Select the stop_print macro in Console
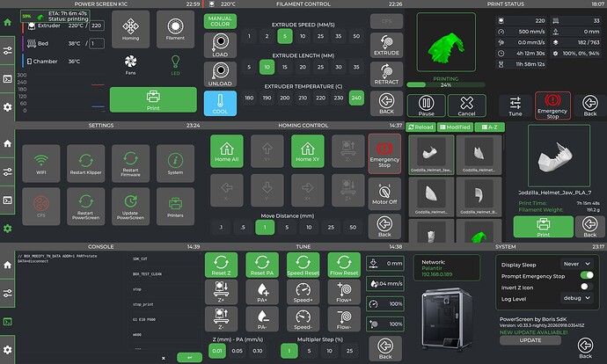Image resolution: width=607 pixels, height=364 pixels. pos(143,304)
